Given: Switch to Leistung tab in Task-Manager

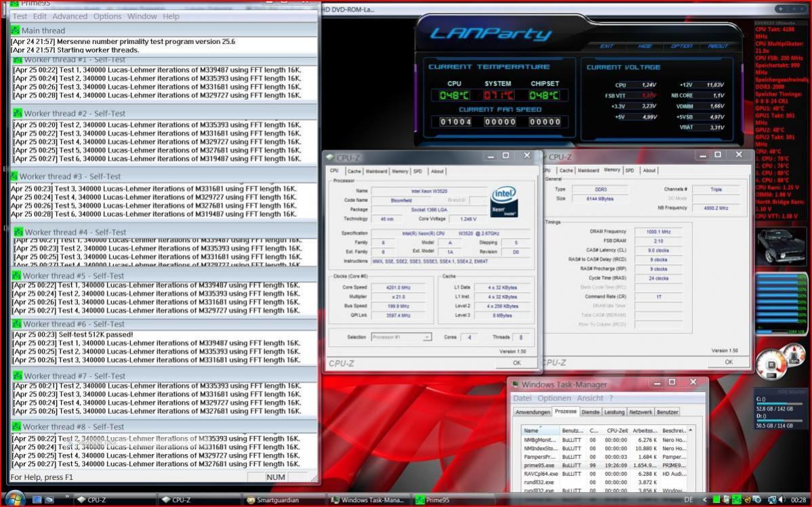Looking at the screenshot, I should coord(614,412).
